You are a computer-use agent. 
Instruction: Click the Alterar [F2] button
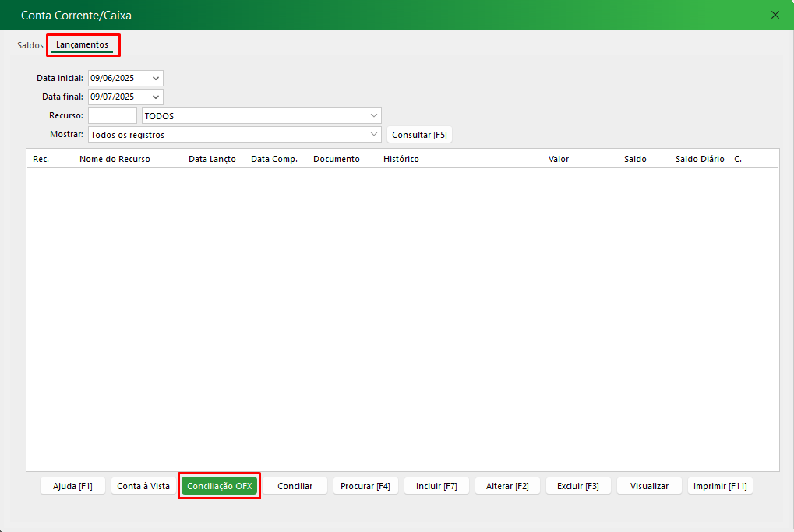coord(507,486)
